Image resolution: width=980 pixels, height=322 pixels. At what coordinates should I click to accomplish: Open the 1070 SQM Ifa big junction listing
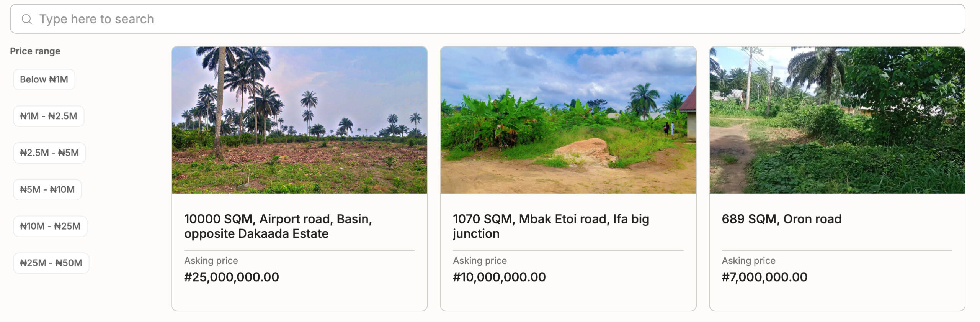[550, 226]
